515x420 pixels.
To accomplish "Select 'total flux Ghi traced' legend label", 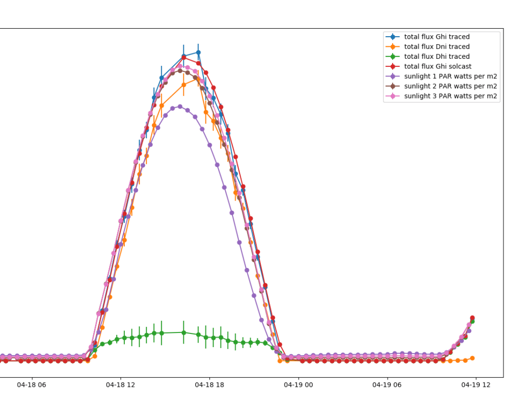I will pos(436,37).
